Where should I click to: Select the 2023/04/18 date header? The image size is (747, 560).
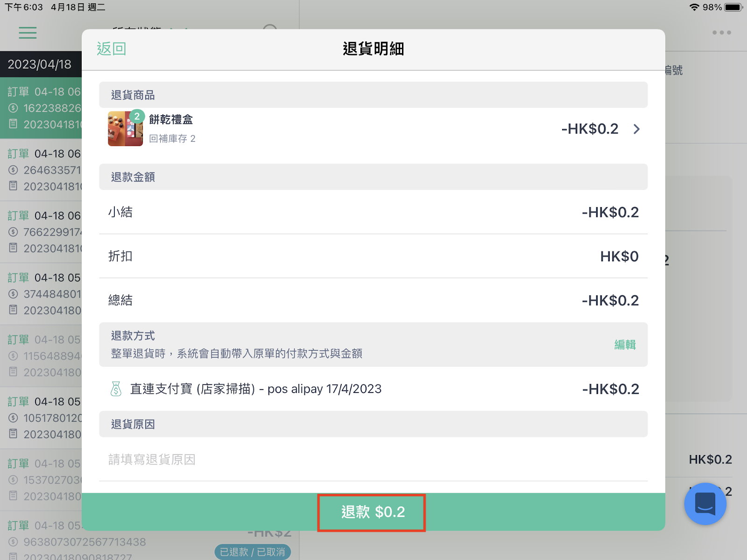point(41,64)
